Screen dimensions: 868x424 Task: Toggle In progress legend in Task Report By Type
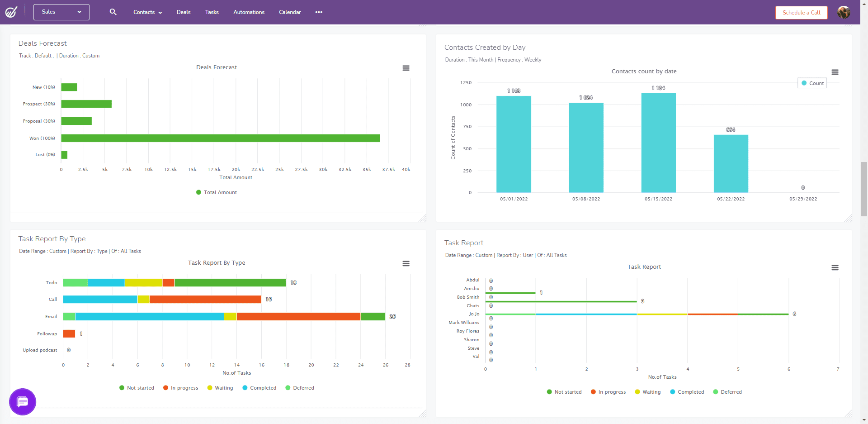pos(181,388)
